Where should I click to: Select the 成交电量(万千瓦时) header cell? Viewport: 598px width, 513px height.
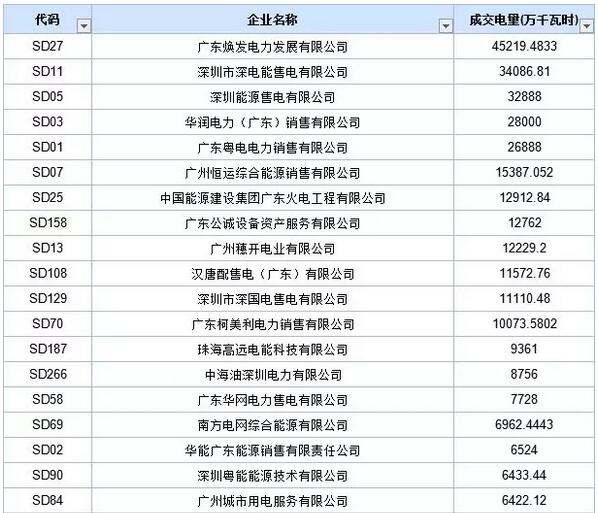[524, 19]
